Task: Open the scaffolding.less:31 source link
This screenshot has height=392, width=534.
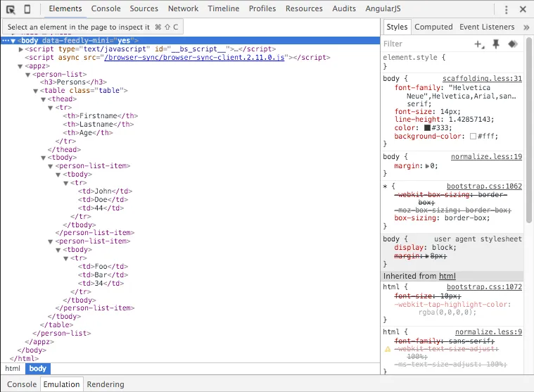Action: [x=482, y=79]
